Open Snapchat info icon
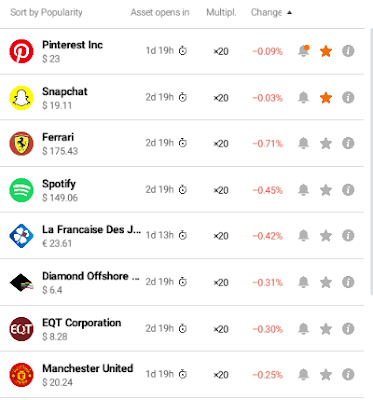 (348, 98)
